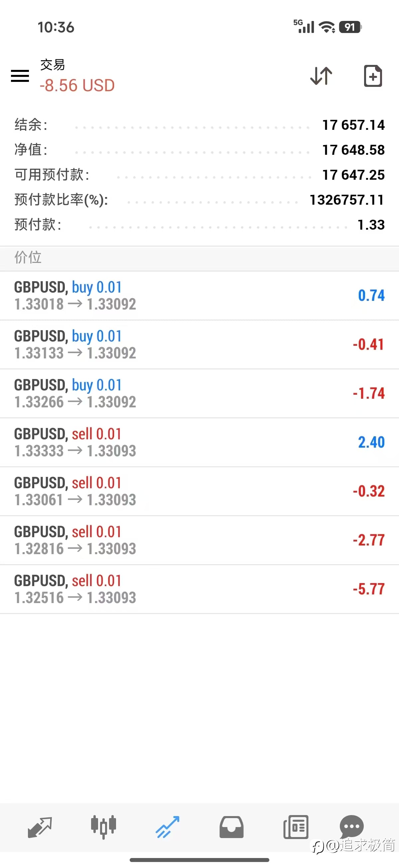The width and height of the screenshot is (399, 868).
Task: Select the Trade tab trend icon
Action: click(x=167, y=827)
